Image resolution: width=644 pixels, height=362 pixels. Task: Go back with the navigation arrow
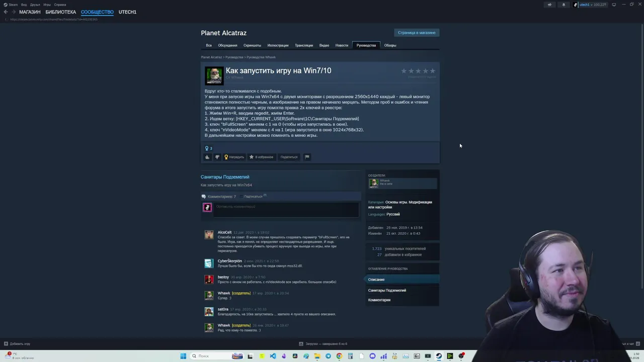pos(6,12)
